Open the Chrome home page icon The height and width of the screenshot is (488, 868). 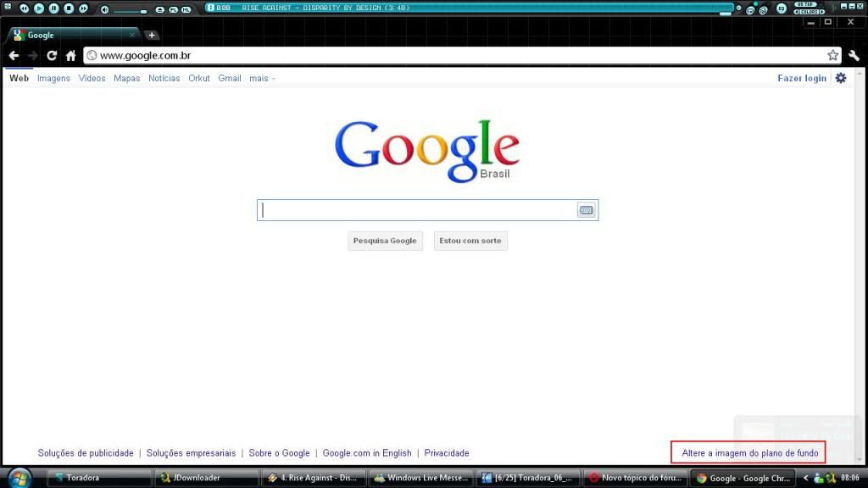click(70, 55)
